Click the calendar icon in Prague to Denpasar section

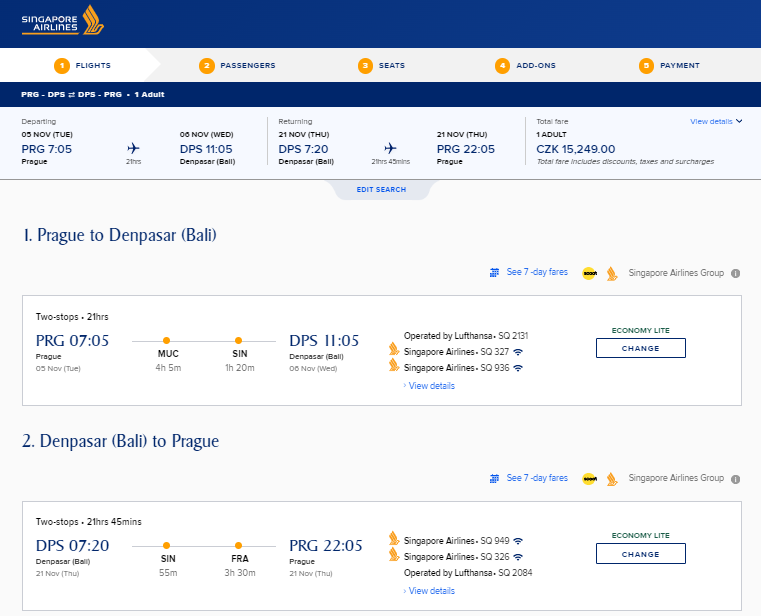494,273
